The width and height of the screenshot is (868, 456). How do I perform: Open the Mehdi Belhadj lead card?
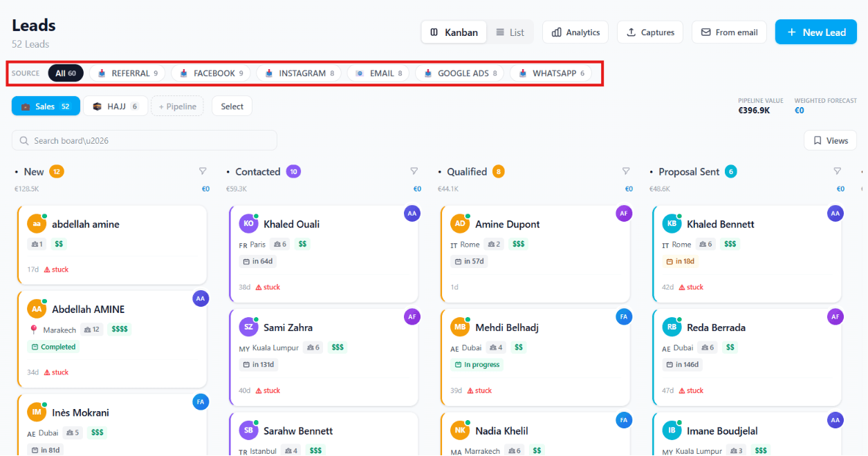(x=535, y=357)
